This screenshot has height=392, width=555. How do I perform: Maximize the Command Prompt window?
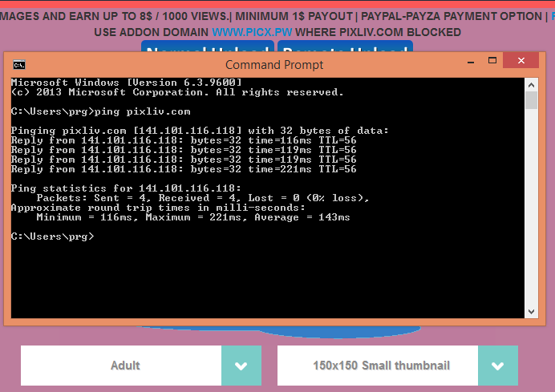pos(500,62)
